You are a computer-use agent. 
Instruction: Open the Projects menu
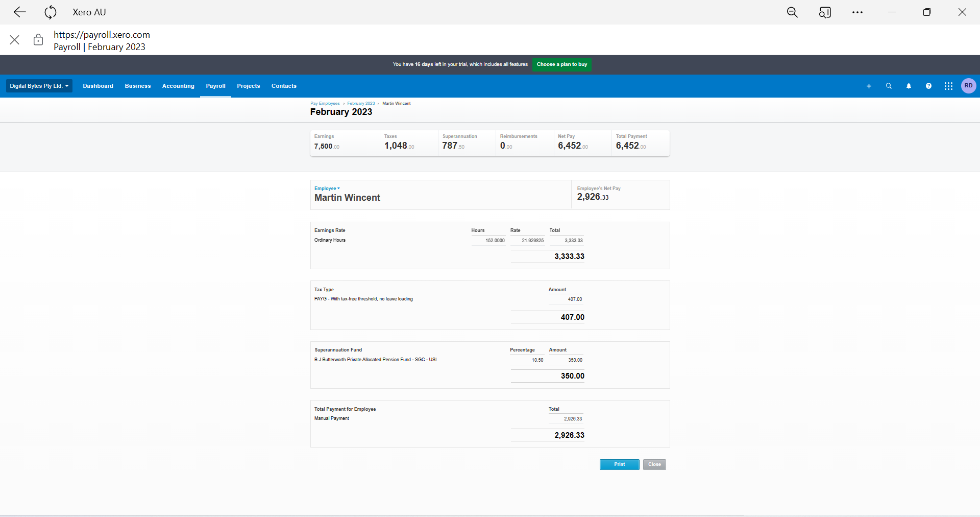(x=249, y=86)
